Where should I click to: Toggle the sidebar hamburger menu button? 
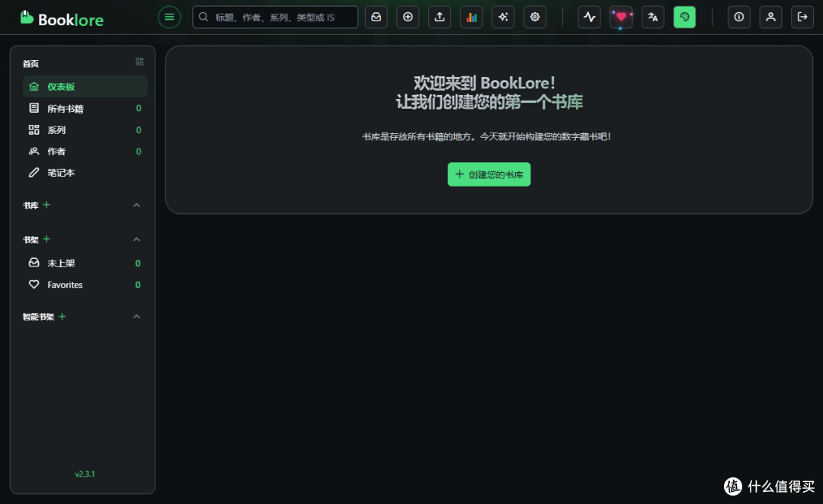click(169, 18)
